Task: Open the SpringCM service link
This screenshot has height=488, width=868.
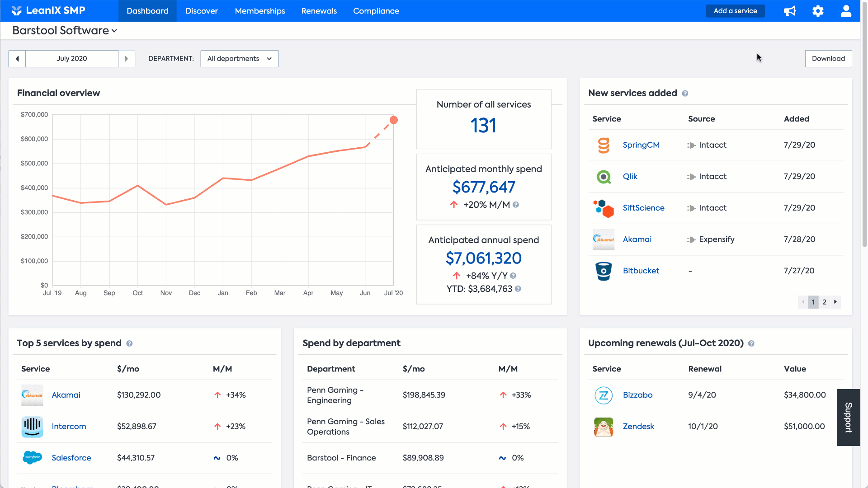Action: (641, 145)
